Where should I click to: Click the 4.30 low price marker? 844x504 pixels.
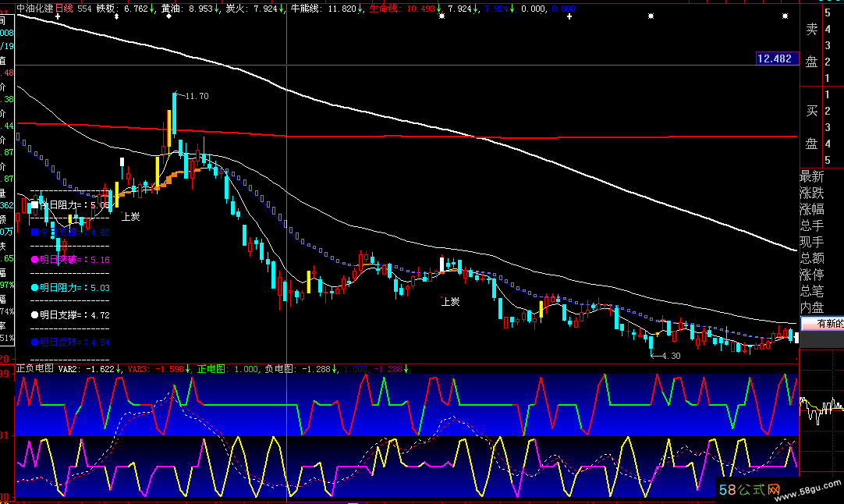click(x=670, y=356)
